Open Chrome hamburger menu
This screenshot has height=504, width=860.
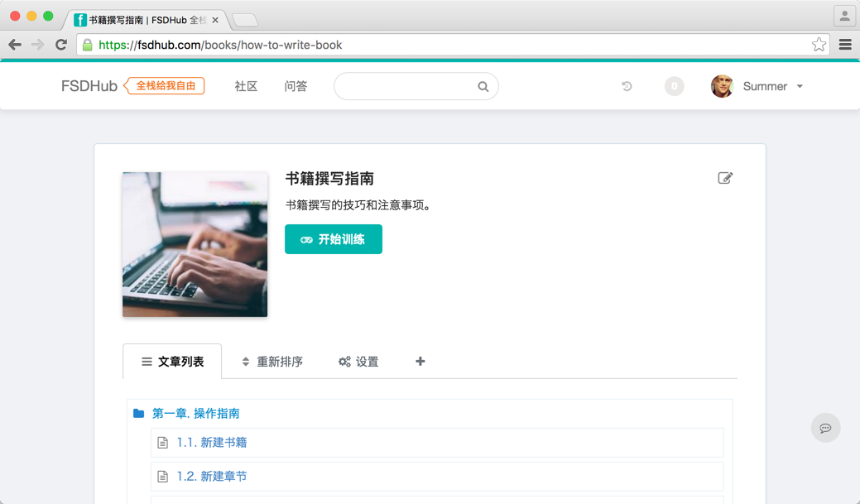[845, 45]
